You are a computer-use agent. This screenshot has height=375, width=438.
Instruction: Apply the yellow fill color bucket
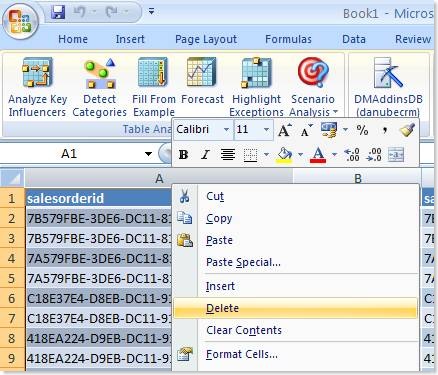[x=284, y=155]
